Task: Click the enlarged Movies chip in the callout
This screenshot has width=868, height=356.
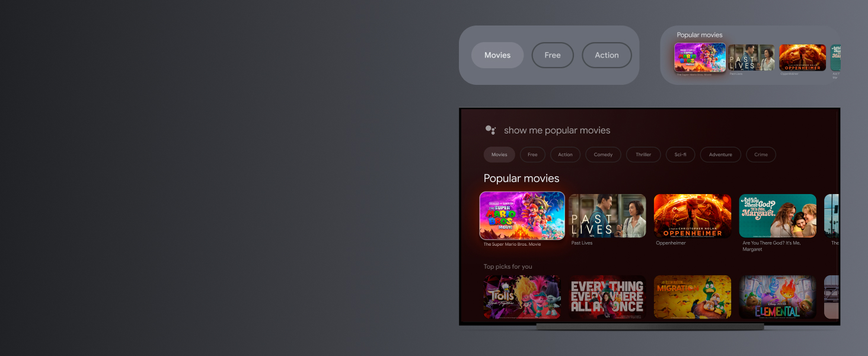Action: pyautogui.click(x=497, y=55)
